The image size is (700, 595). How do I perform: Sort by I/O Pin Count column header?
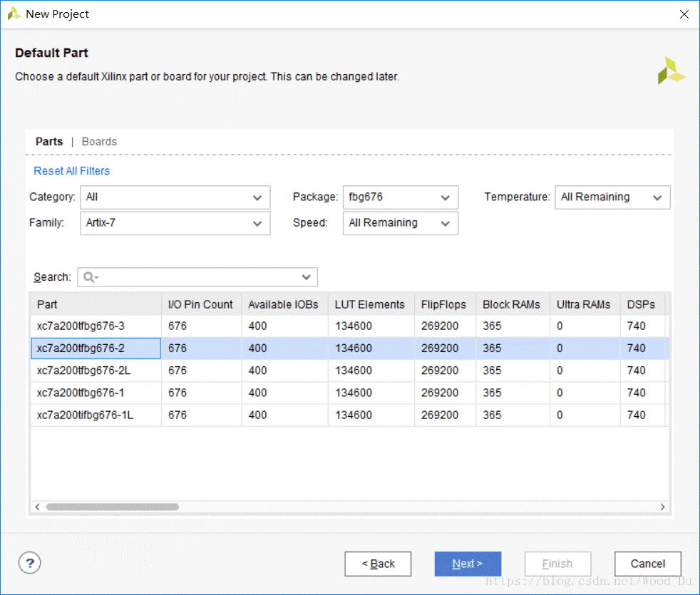[201, 304]
